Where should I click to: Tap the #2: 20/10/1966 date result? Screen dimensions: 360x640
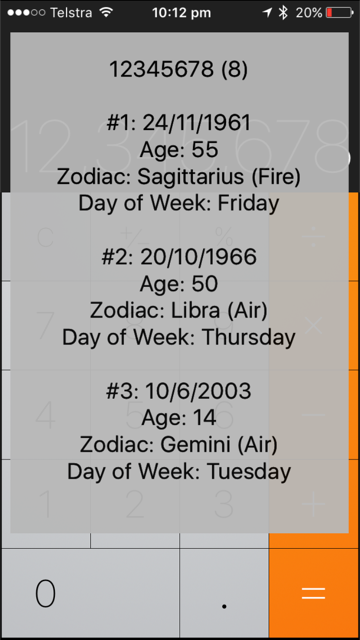(179, 257)
